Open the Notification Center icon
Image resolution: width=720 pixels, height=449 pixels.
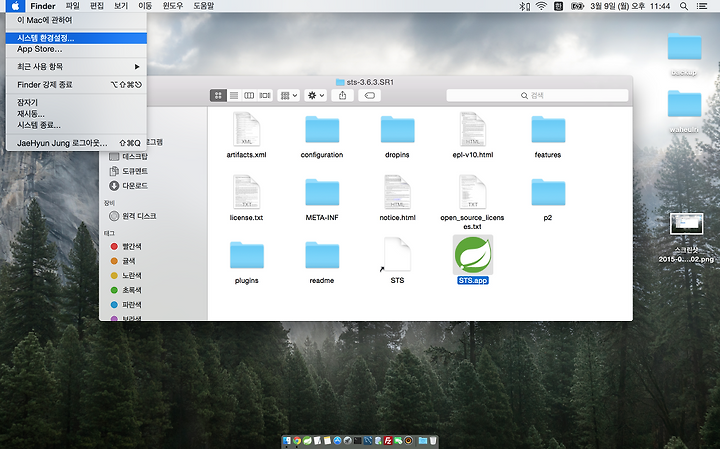tap(702, 6)
